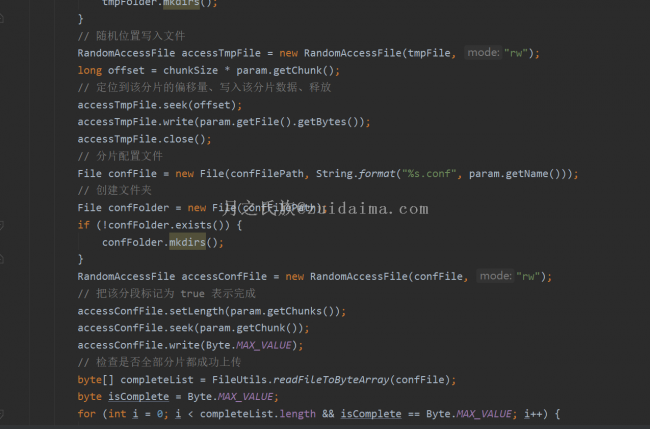This screenshot has width=650, height=429.
Task: Click 'accessConfFile' in the RandomAccessFile declaration line
Action: [224, 276]
